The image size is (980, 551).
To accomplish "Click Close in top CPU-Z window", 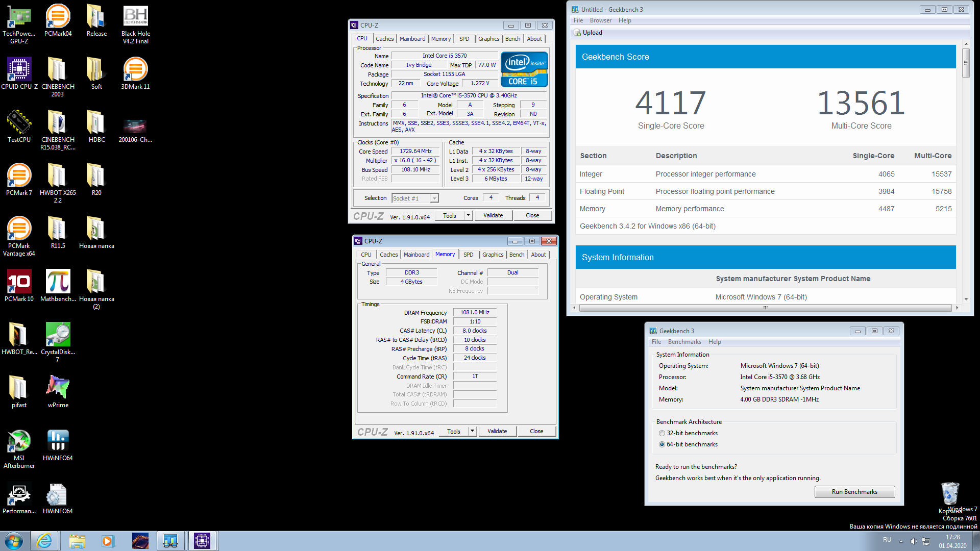I will (x=532, y=215).
